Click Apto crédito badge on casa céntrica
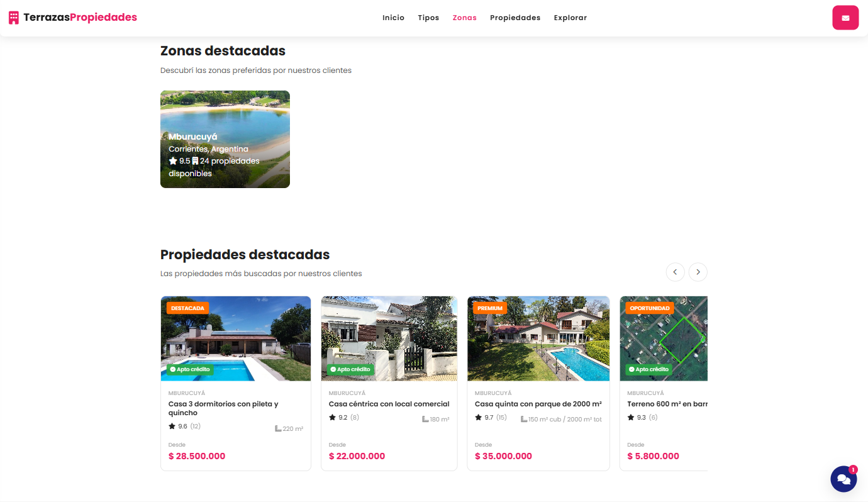Image resolution: width=868 pixels, height=502 pixels. click(351, 369)
